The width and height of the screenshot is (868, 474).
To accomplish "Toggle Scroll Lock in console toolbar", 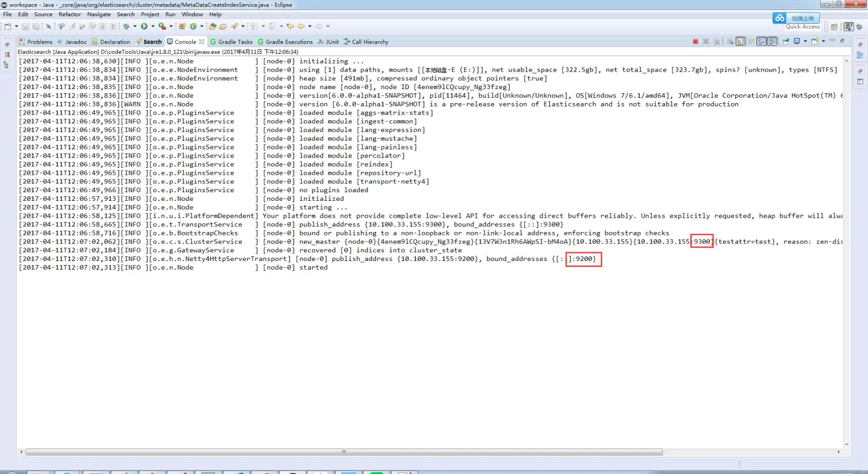I will (x=741, y=41).
